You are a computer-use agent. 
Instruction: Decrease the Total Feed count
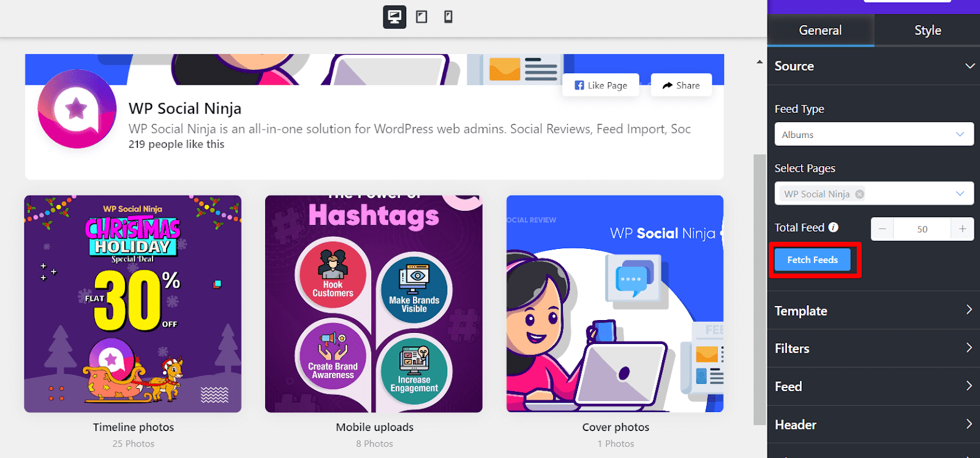882,229
